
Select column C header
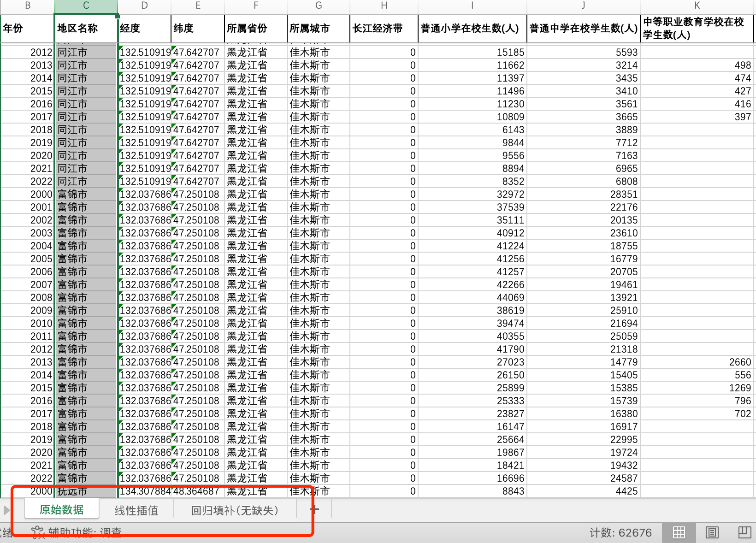[x=86, y=6]
